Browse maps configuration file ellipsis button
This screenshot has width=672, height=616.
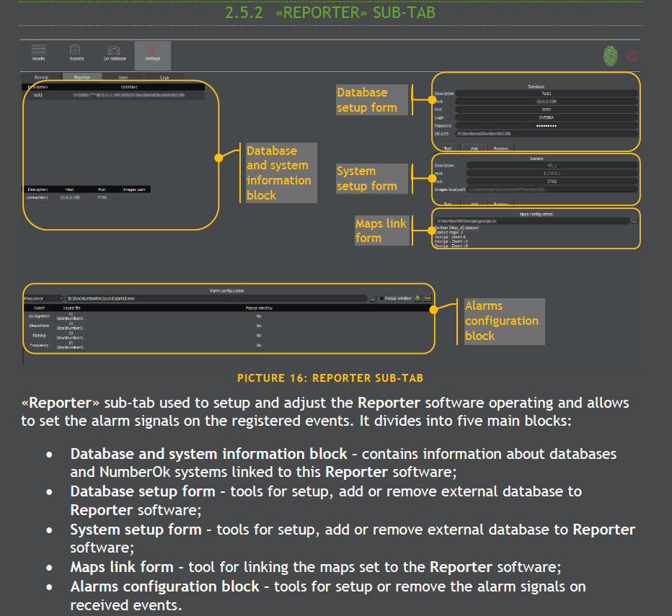coord(635,221)
